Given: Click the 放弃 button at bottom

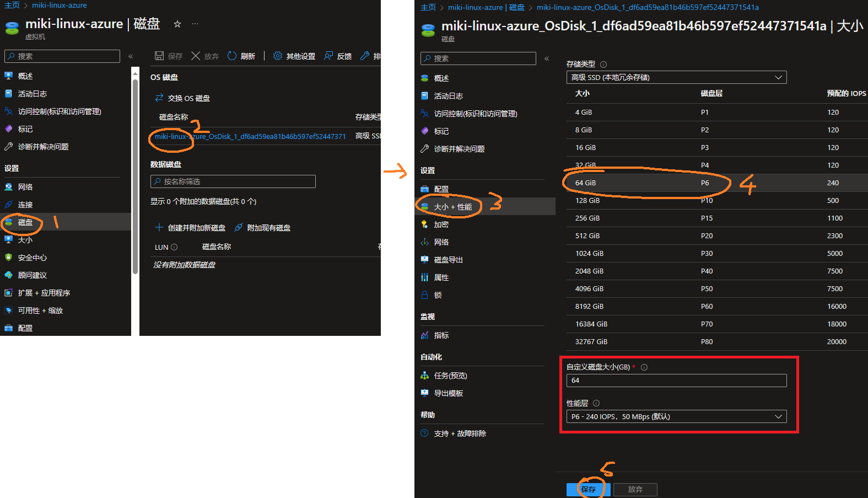Looking at the screenshot, I should [635, 490].
